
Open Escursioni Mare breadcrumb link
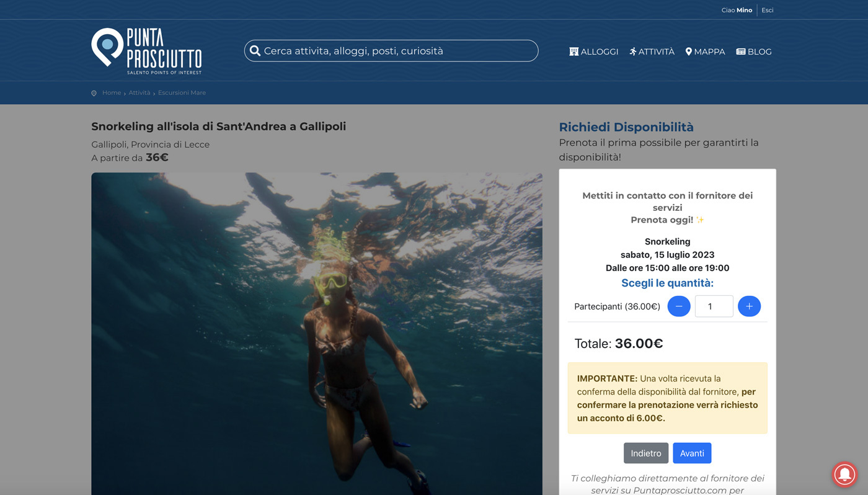coord(182,92)
